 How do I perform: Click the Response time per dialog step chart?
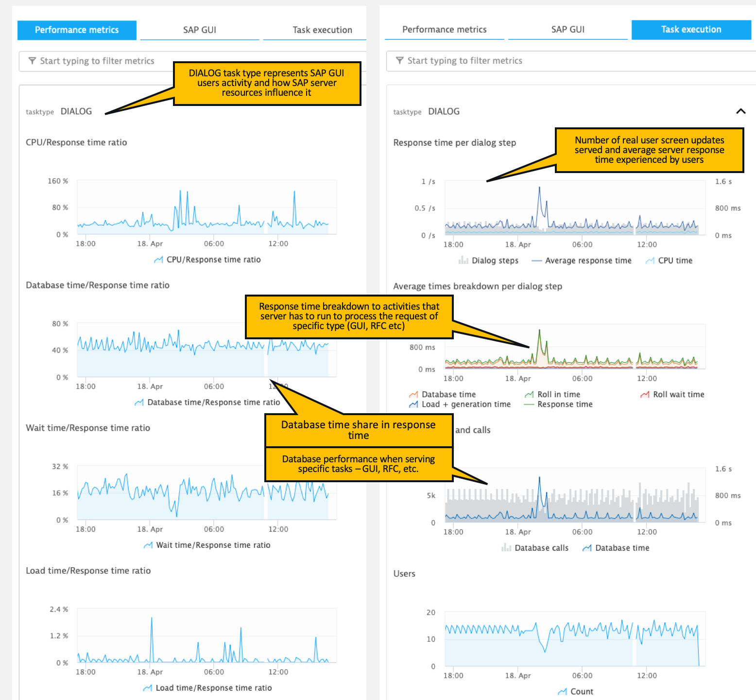[575, 208]
